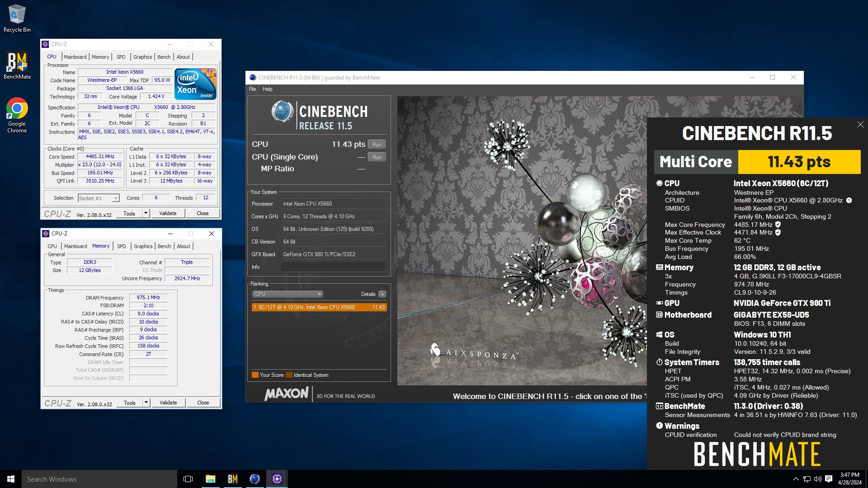The width and height of the screenshot is (868, 488).
Task: Open the CPU ranking dropdown in Cinebench
Action: tap(287, 294)
